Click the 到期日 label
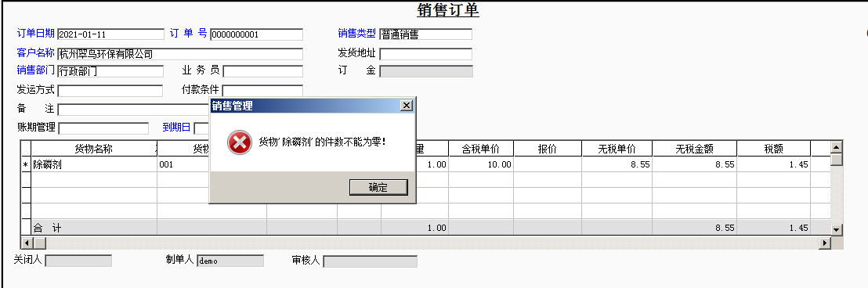868x288 pixels. point(176,128)
